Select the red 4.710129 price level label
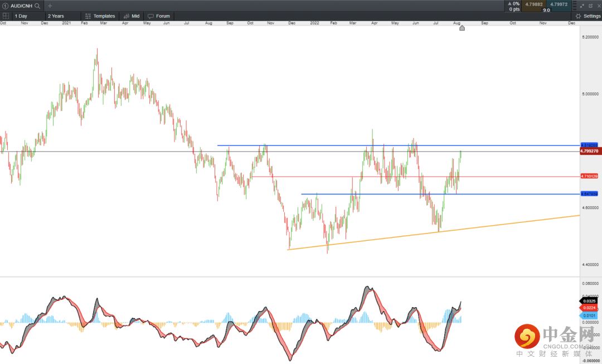Image resolution: width=602 pixels, height=364 pixels. tap(589, 176)
